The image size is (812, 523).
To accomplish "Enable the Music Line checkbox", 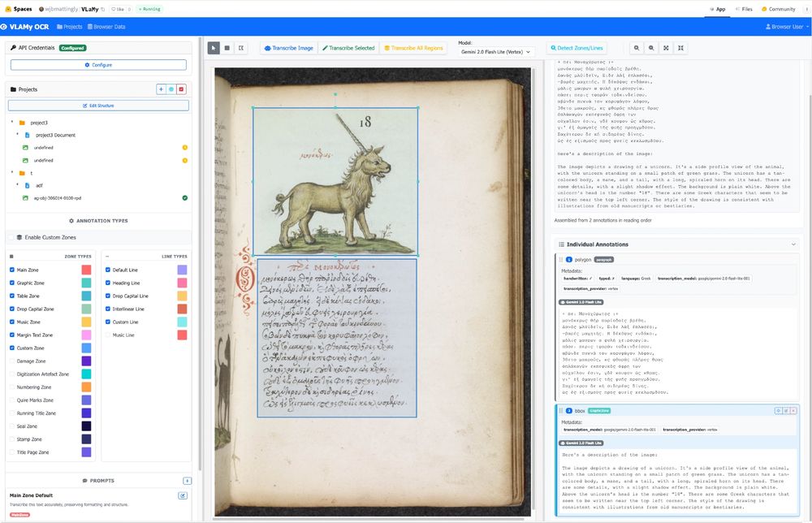I will coord(108,335).
